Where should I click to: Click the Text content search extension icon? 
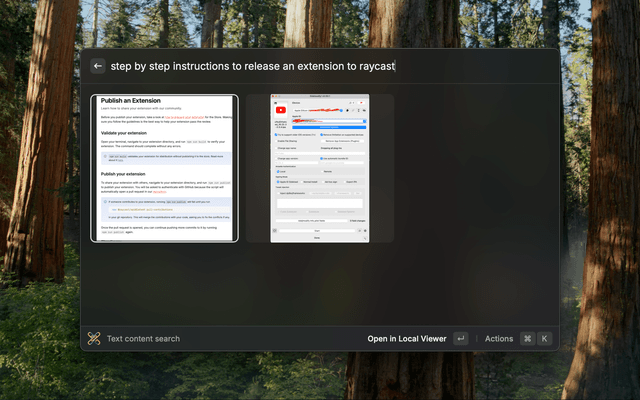[x=94, y=339]
